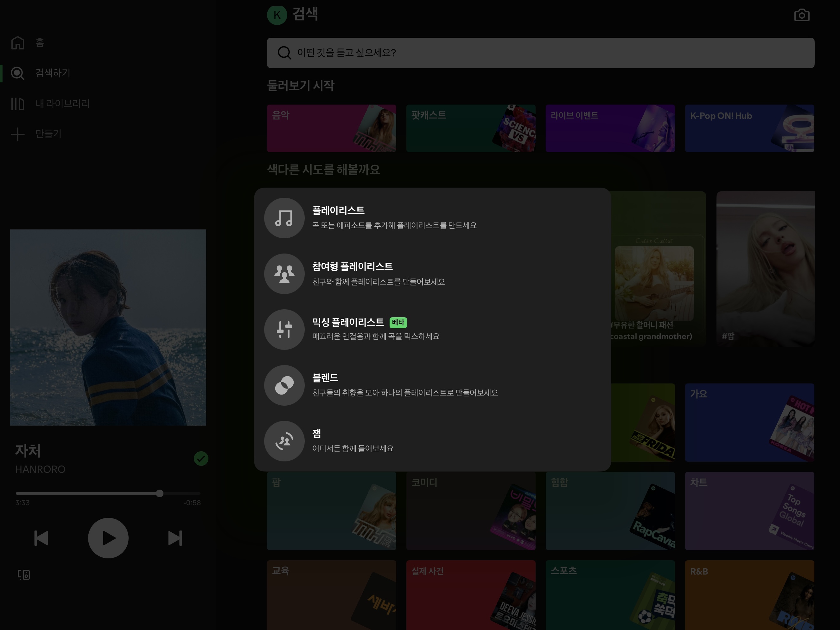Open the K-Pop ON! Hub category
The height and width of the screenshot is (630, 840).
click(749, 128)
